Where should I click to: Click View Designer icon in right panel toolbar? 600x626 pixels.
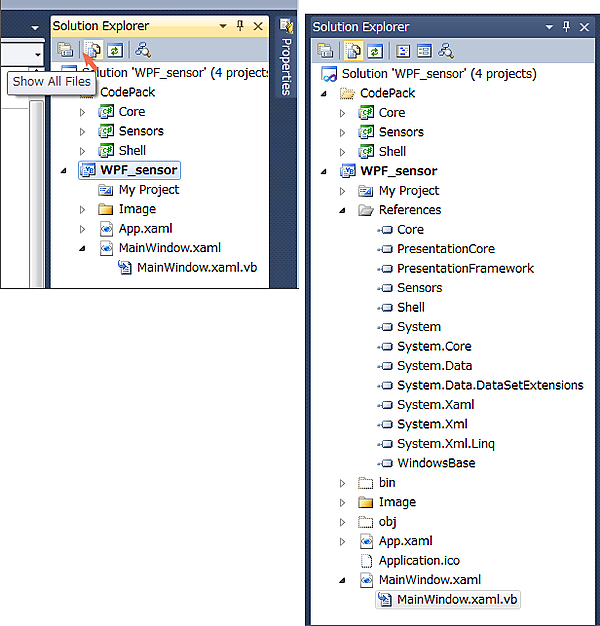424,51
